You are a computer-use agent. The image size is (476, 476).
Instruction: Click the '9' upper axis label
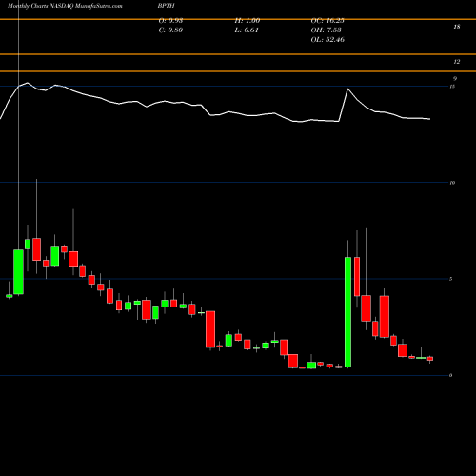coord(455,79)
